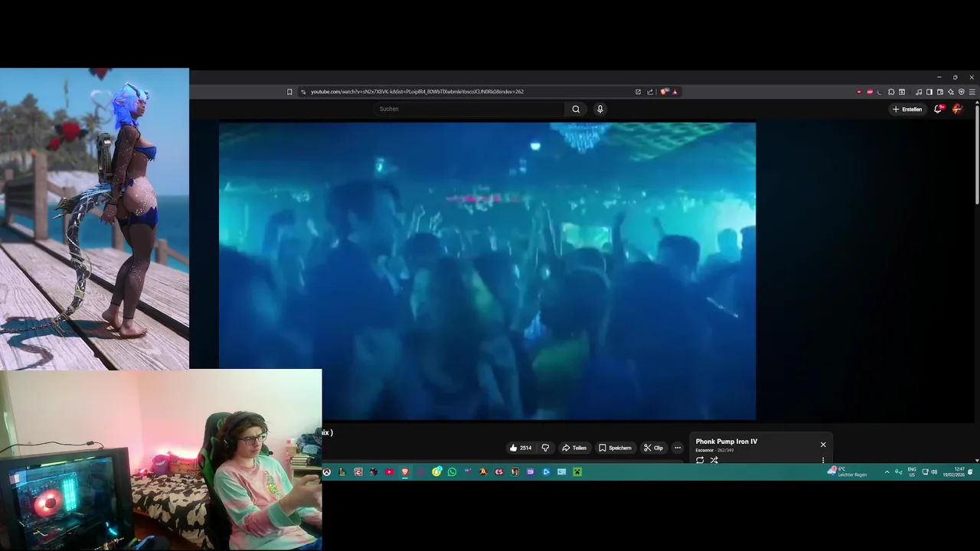
Task: Open site settings icon in address bar
Action: pyautogui.click(x=303, y=92)
